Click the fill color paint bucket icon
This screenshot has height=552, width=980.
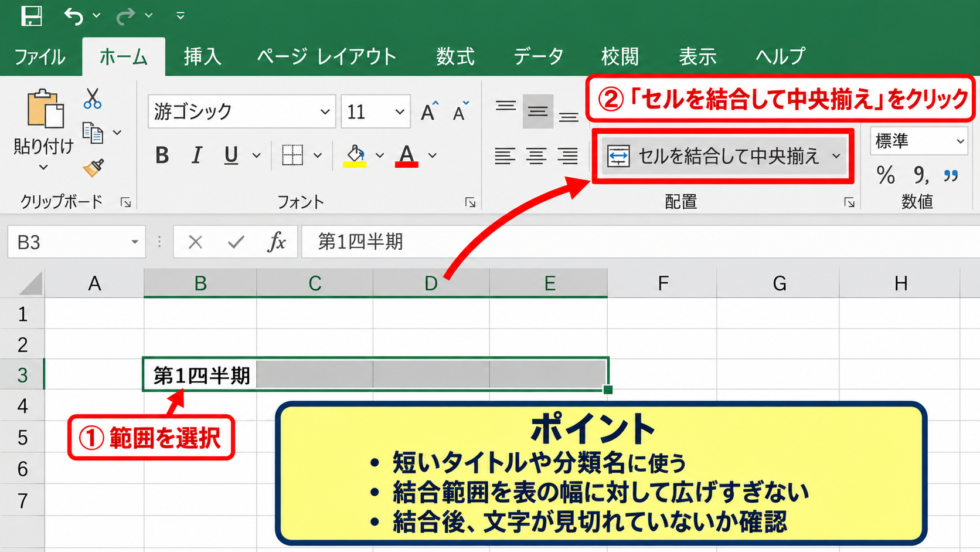pos(355,155)
